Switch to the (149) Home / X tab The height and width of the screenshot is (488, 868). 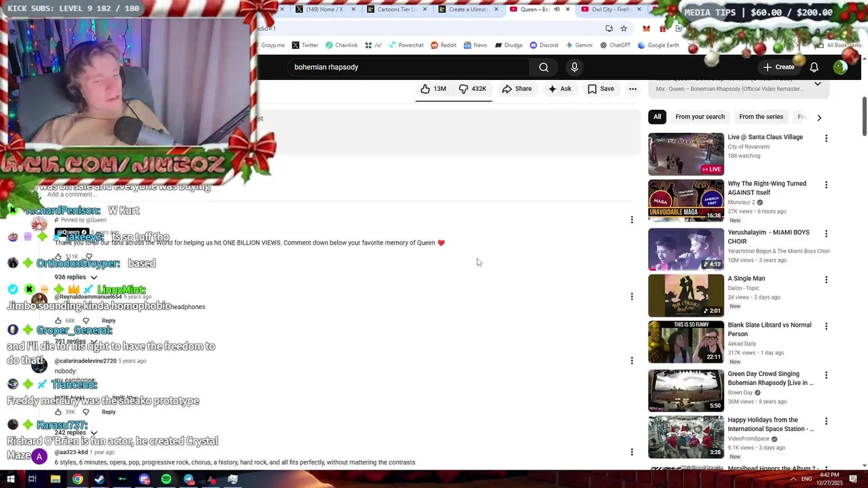(325, 9)
